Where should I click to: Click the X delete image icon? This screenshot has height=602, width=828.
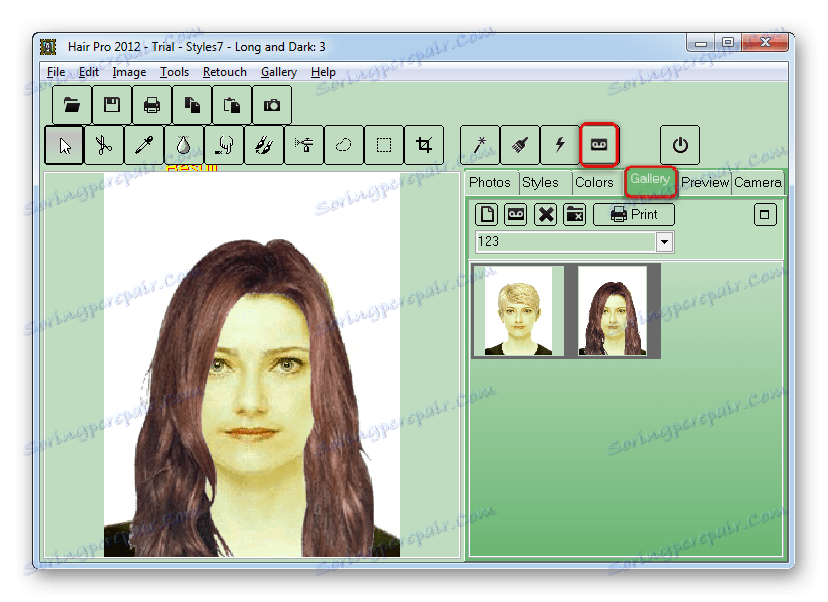(x=545, y=215)
